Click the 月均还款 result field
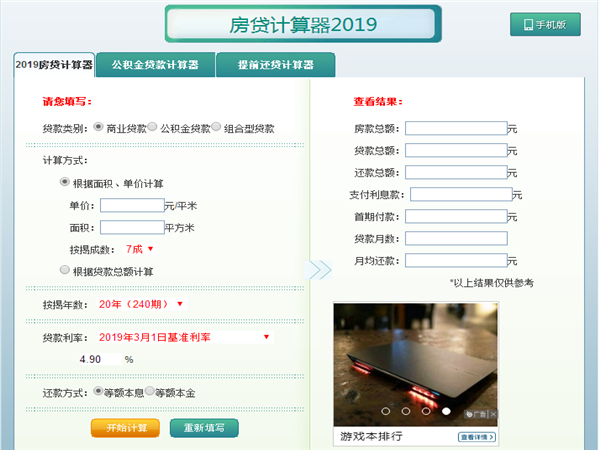 point(456,261)
